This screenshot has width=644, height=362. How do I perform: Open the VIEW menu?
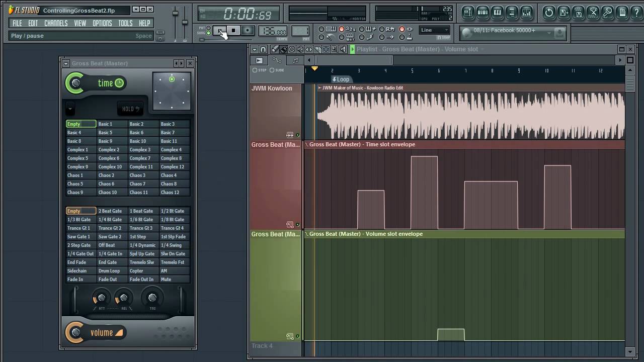point(80,23)
